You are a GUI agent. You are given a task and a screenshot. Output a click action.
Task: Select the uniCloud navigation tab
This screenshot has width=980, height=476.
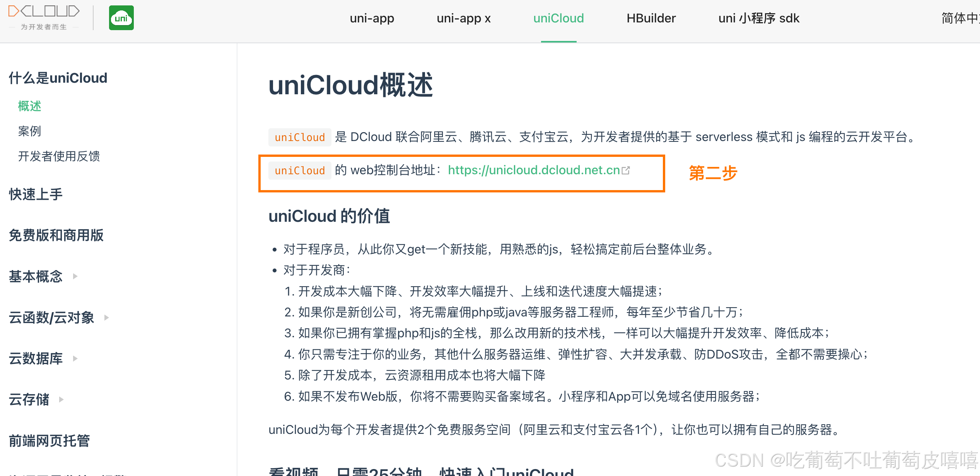558,18
